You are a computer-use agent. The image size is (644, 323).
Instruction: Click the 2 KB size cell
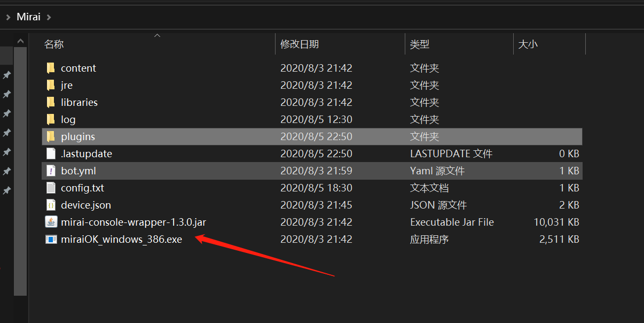tap(569, 205)
